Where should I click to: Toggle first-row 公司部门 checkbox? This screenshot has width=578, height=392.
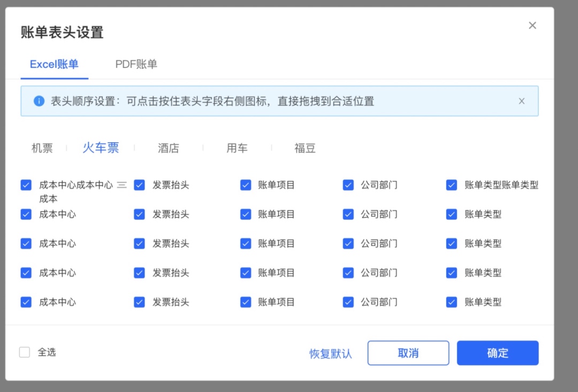[348, 185]
